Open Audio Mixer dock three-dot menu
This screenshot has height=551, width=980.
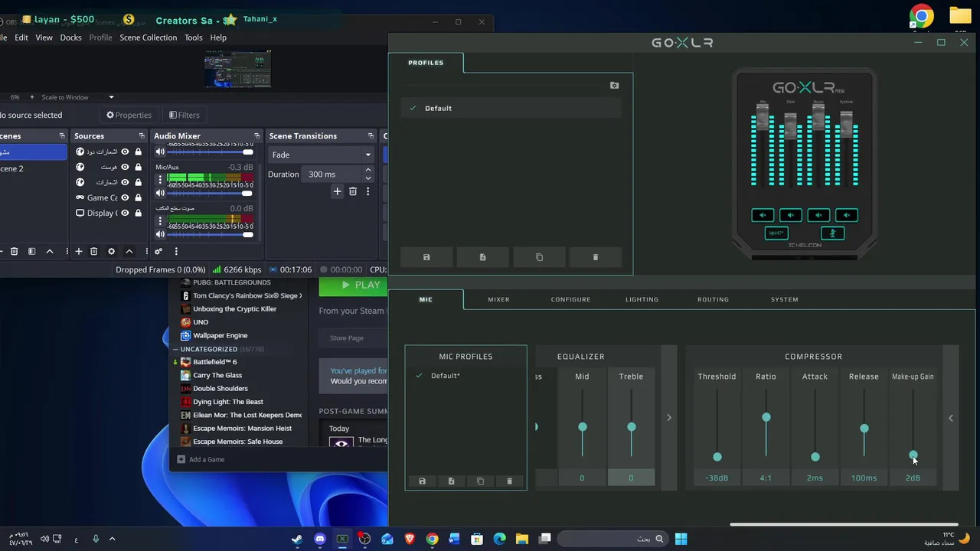pos(176,251)
